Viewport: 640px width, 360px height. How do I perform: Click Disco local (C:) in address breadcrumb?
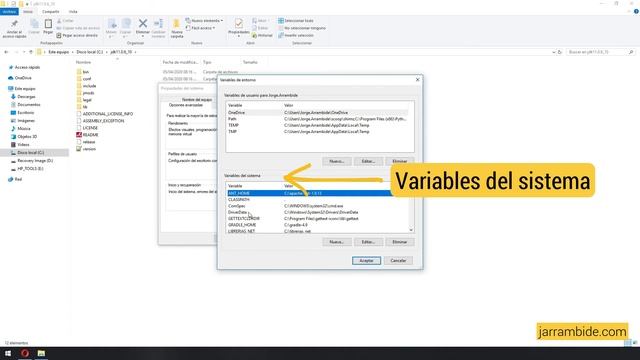89,52
